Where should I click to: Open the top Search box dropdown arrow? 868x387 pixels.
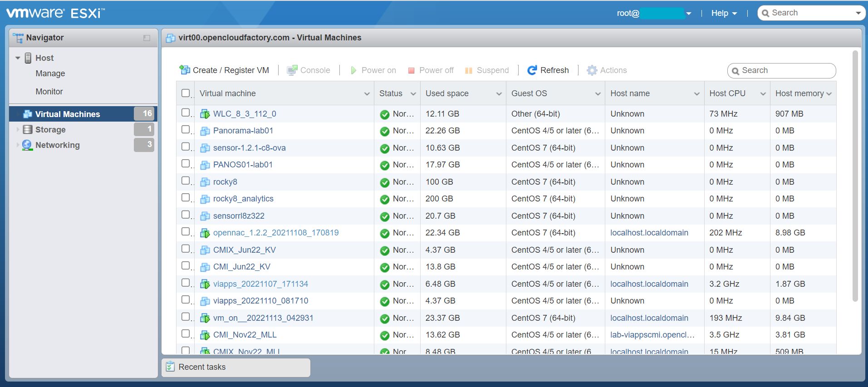[858, 13]
